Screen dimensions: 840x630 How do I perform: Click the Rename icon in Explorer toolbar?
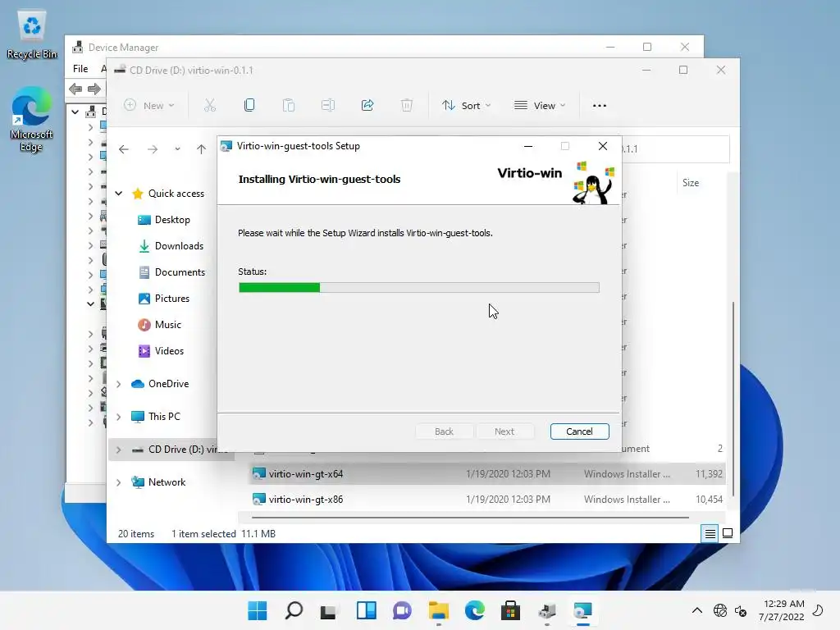pyautogui.click(x=328, y=106)
